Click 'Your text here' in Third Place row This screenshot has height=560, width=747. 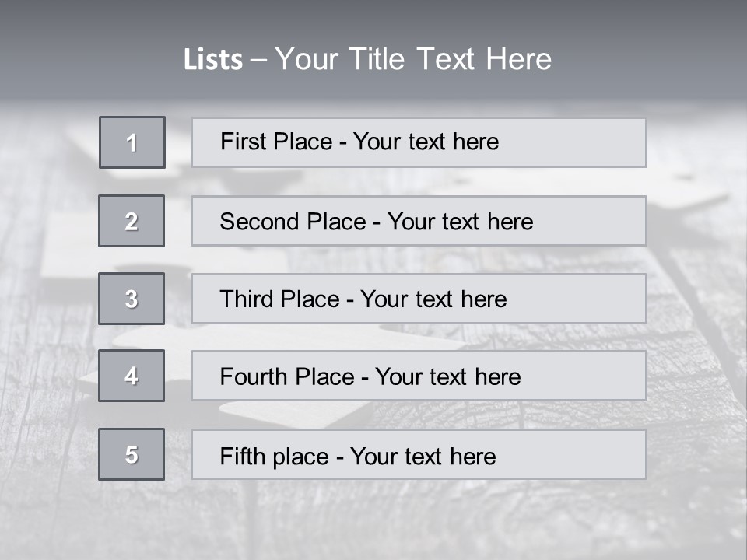[x=433, y=299]
